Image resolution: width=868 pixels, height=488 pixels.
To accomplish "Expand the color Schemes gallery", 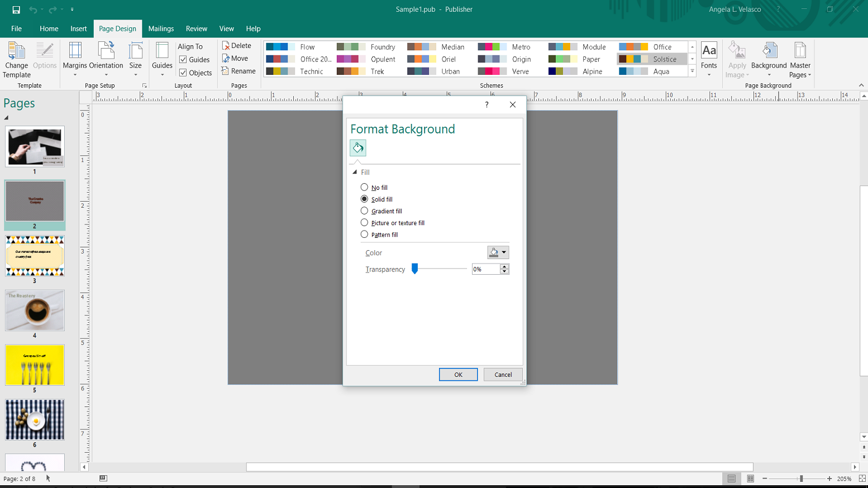I will click(x=692, y=71).
